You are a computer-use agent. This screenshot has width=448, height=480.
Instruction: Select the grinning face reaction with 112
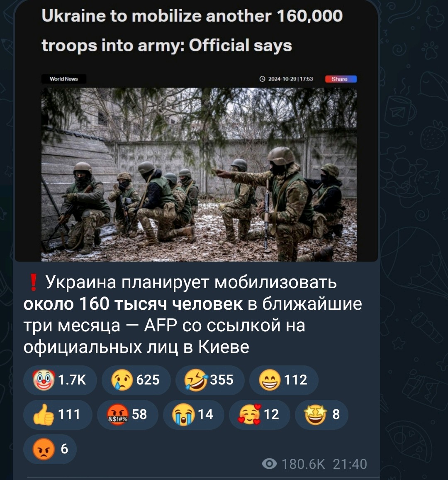(284, 380)
